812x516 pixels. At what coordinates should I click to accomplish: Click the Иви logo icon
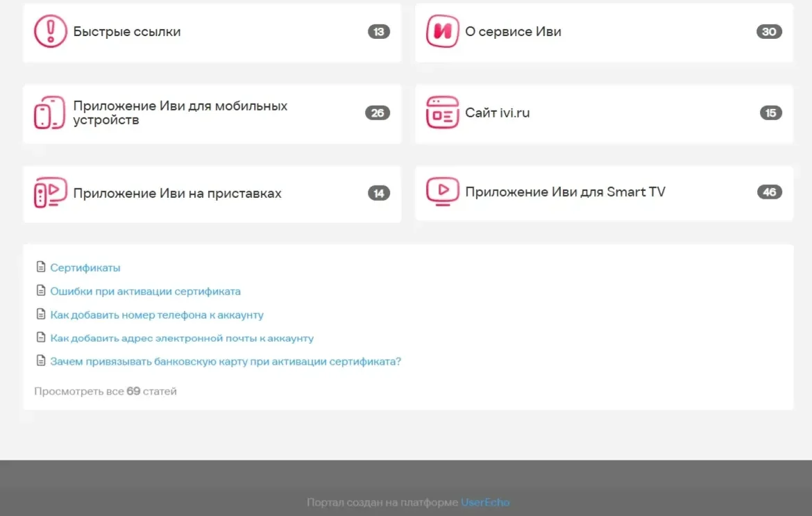pyautogui.click(x=442, y=31)
